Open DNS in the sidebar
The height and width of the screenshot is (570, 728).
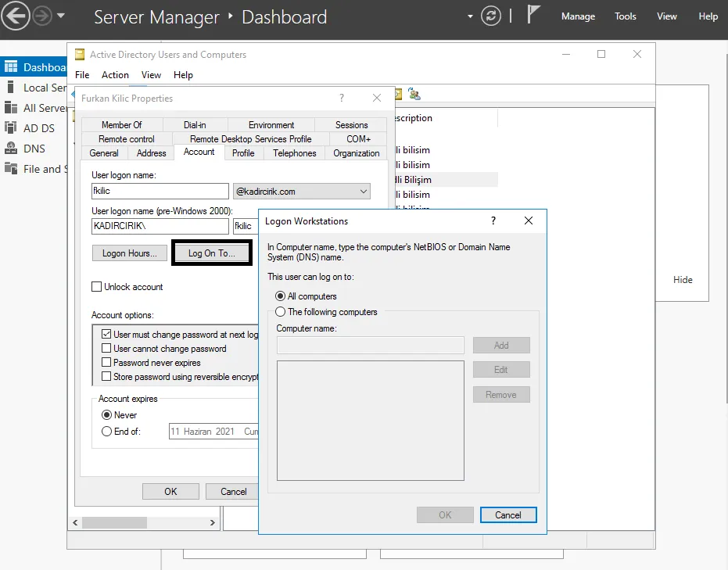[34, 149]
